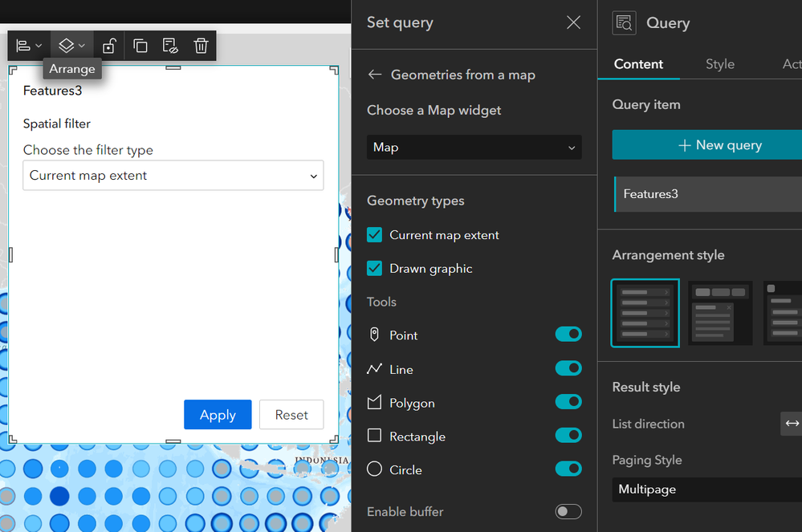Toggle the Circle tool switch
The image size is (802, 532).
pos(568,469)
